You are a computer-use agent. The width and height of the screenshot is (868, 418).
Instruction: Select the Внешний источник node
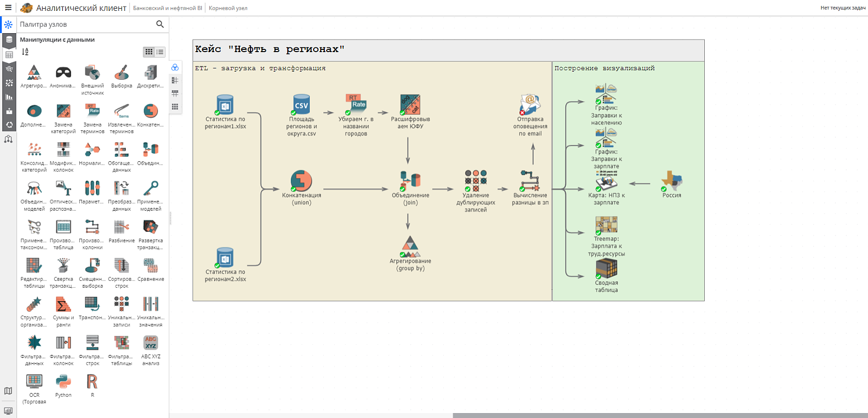pos(92,73)
